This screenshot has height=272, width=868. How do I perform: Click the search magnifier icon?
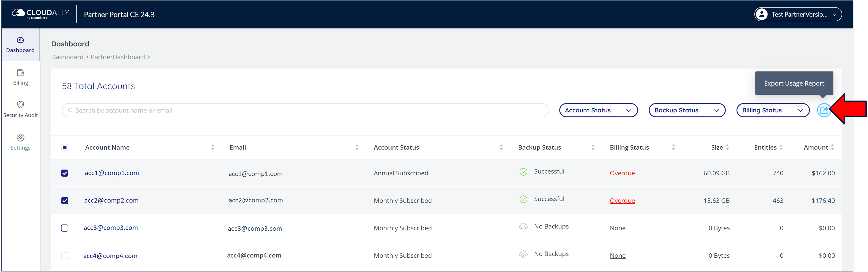tap(70, 110)
